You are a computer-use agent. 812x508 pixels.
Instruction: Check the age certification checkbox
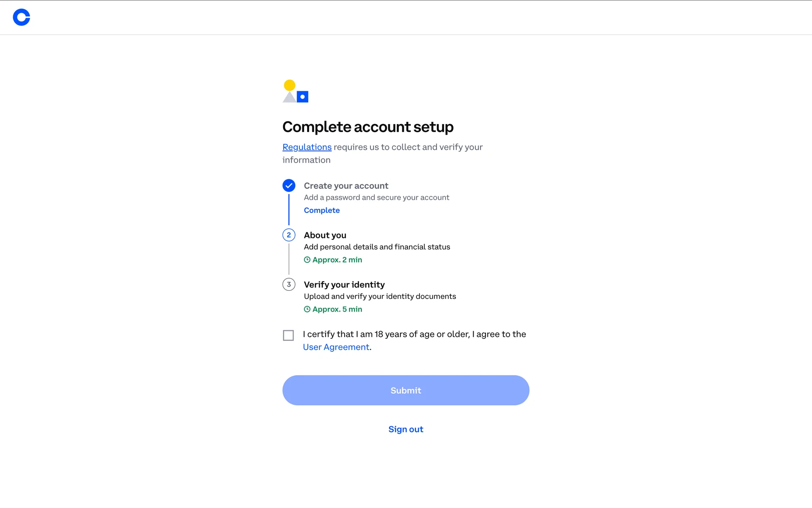coord(288,336)
